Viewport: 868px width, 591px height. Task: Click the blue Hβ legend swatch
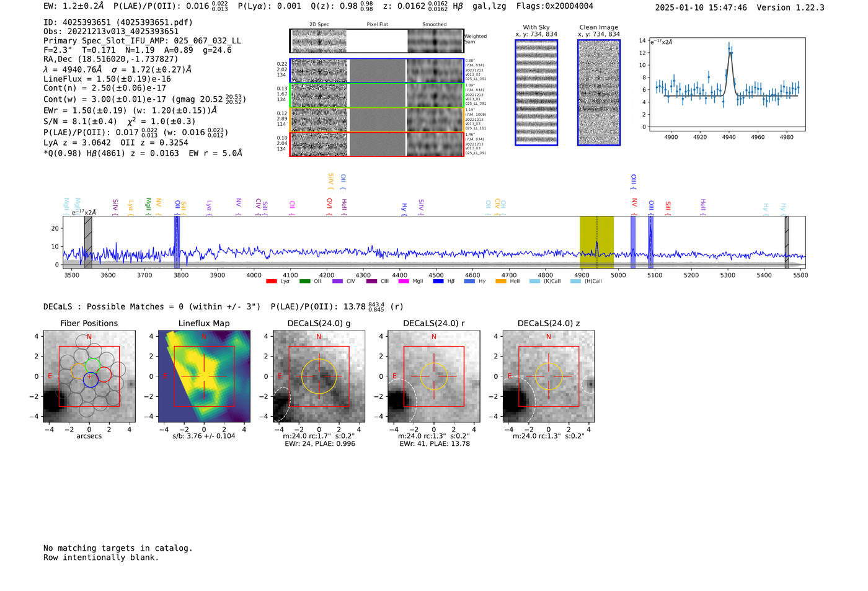(438, 282)
